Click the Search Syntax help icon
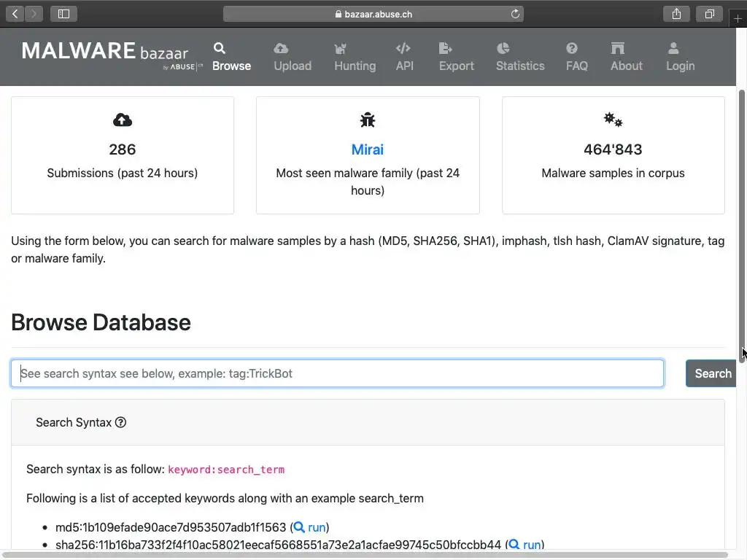 point(121,422)
